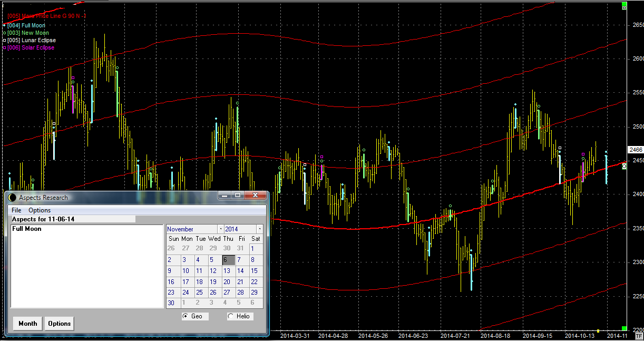Image resolution: width=644 pixels, height=341 pixels.
Task: Open the Options menu in menu bar
Action: 40,210
